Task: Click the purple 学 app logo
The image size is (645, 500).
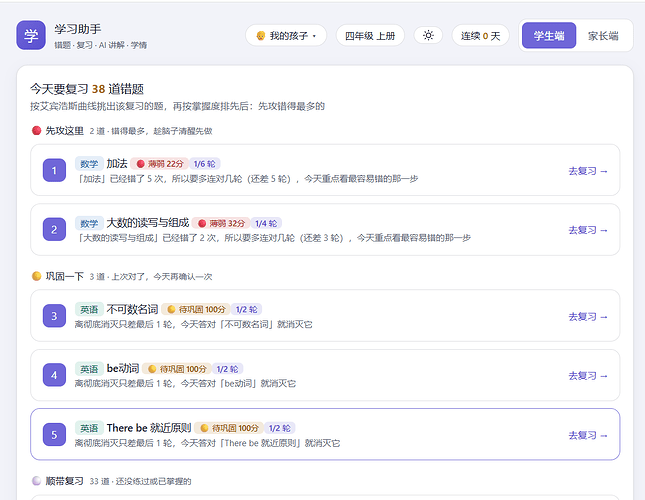Action: point(31,35)
